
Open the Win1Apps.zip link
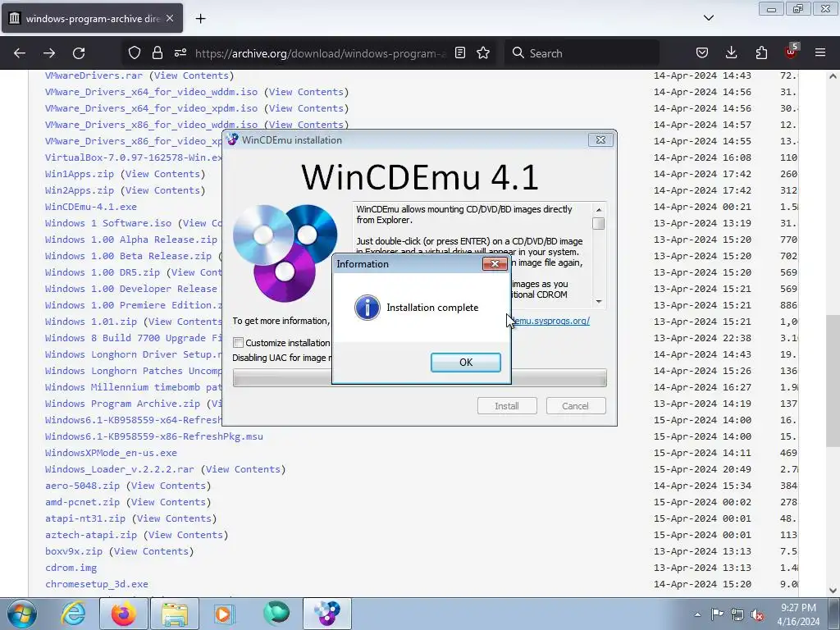pos(80,174)
